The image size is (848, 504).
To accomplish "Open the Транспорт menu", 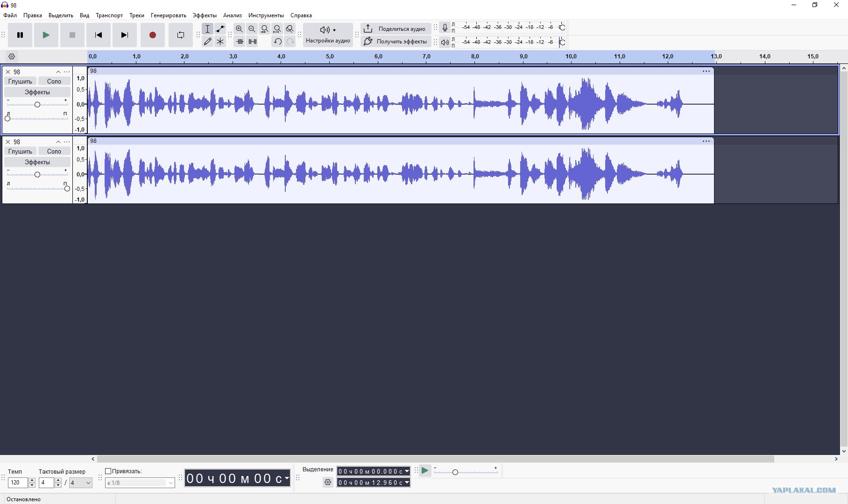I will click(109, 15).
